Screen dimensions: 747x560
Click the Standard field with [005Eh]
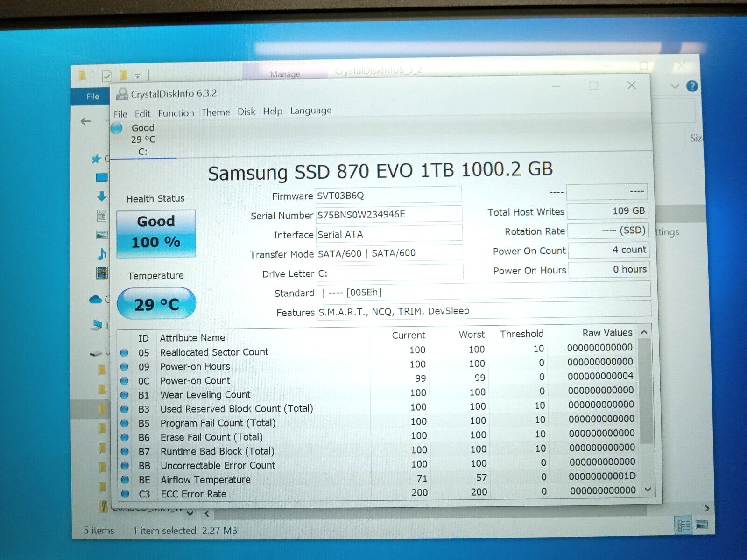pos(484,291)
